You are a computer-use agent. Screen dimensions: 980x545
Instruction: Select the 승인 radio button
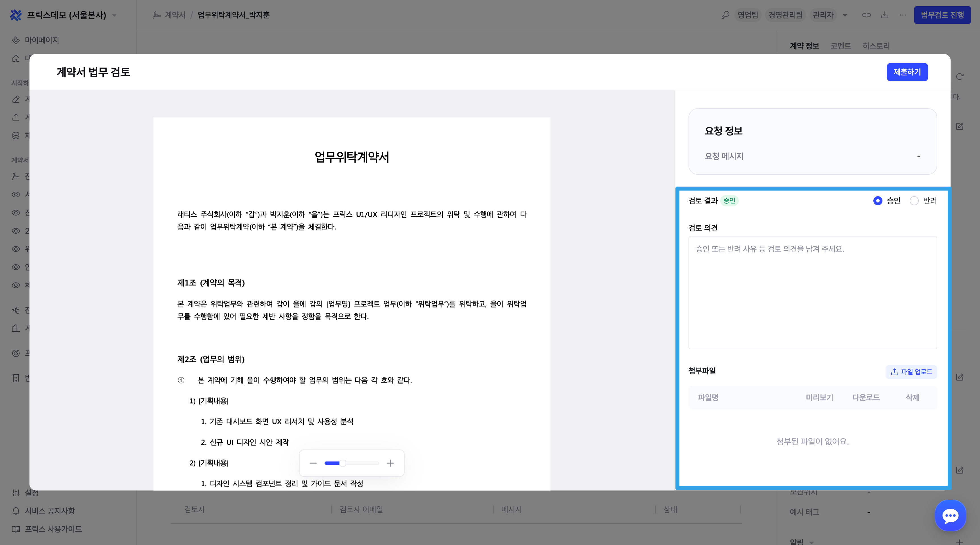(878, 201)
